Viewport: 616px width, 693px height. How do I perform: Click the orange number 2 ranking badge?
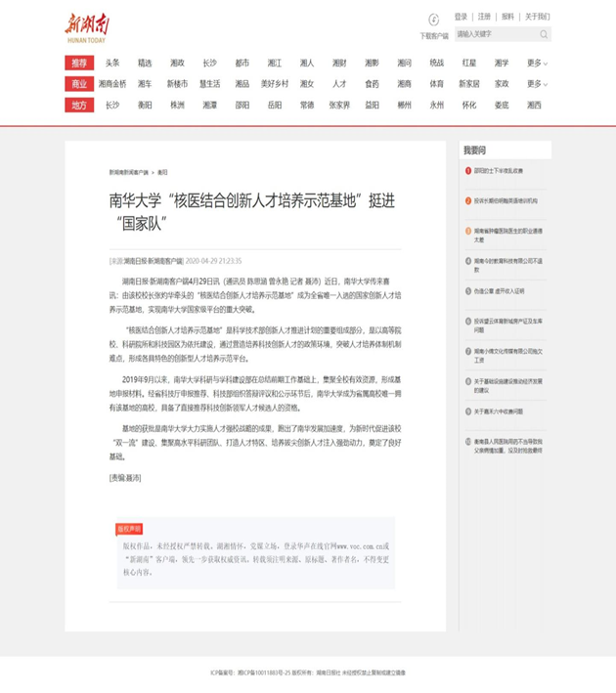pyautogui.click(x=467, y=200)
